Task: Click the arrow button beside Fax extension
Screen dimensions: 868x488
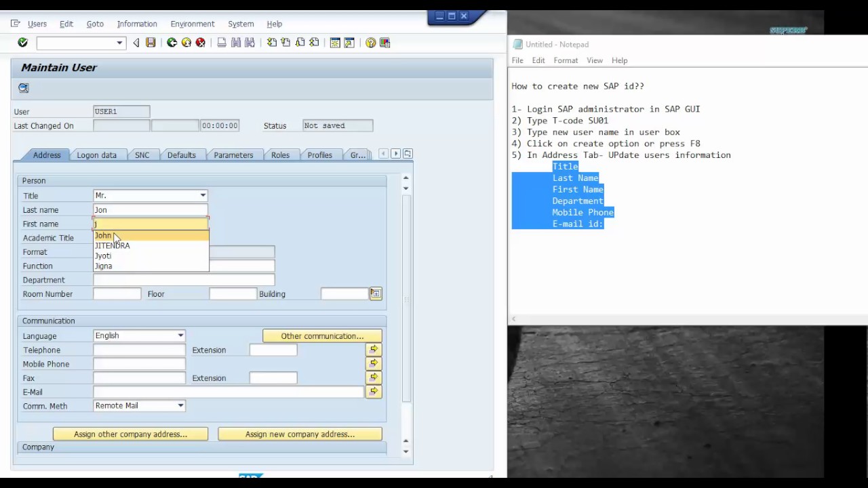Action: pyautogui.click(x=374, y=378)
